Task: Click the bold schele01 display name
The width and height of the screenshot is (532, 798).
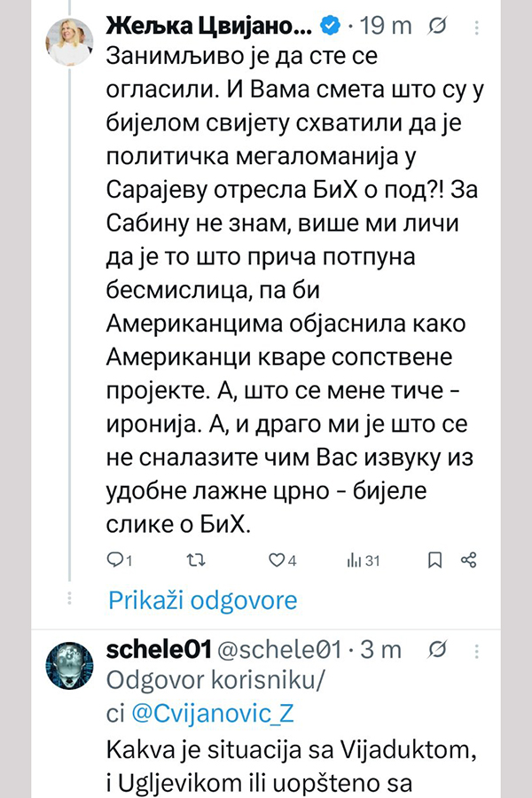Action: point(159,650)
